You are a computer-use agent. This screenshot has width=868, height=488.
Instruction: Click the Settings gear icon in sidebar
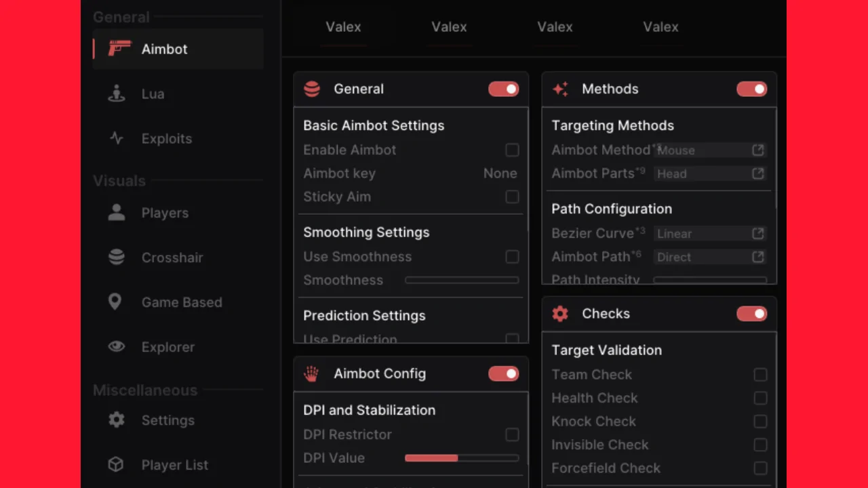[117, 420]
